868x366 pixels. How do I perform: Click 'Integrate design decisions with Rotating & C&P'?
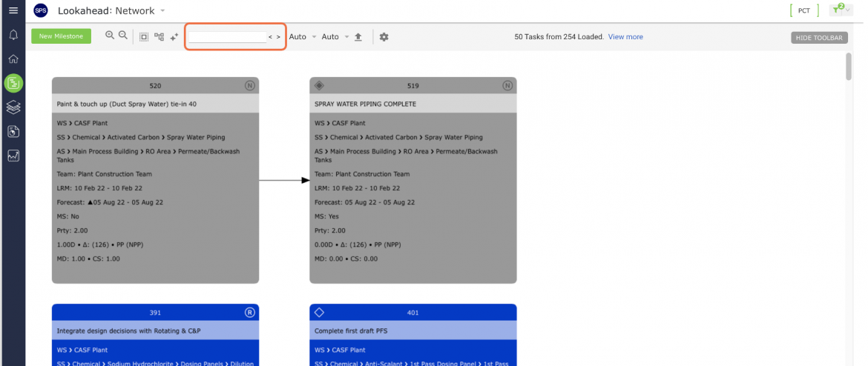tap(129, 330)
